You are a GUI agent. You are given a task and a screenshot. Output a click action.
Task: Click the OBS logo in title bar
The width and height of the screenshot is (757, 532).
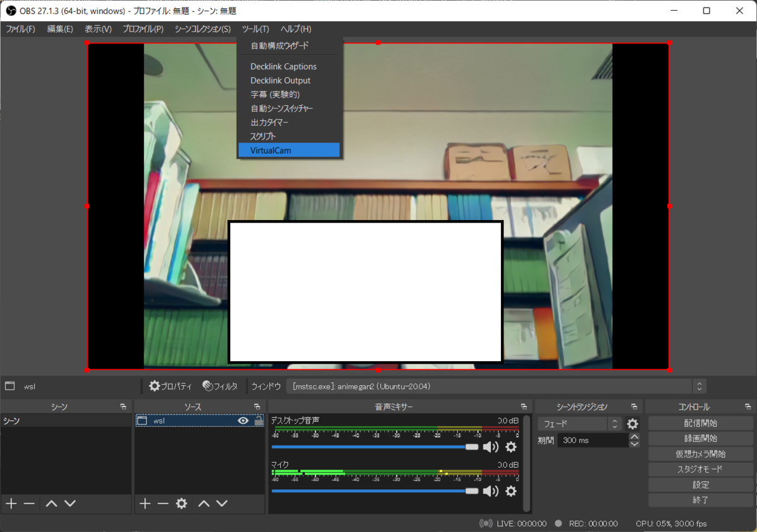[11, 11]
